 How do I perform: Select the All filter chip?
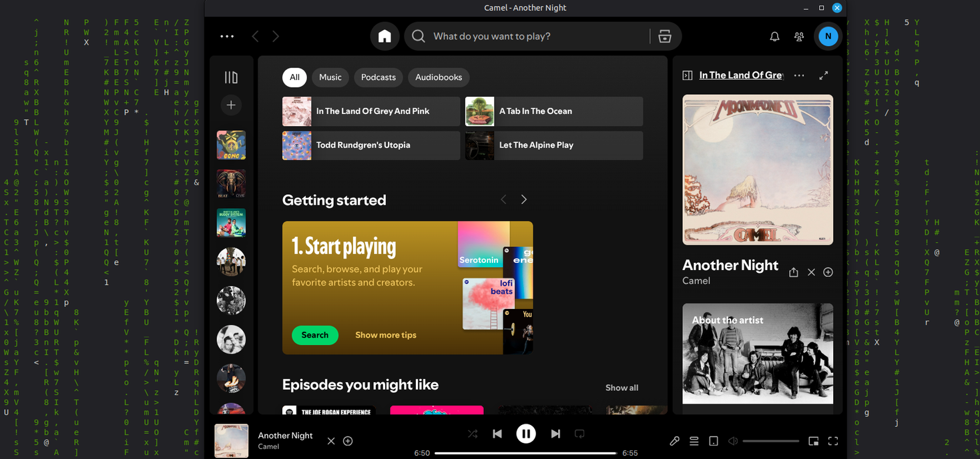click(x=294, y=77)
